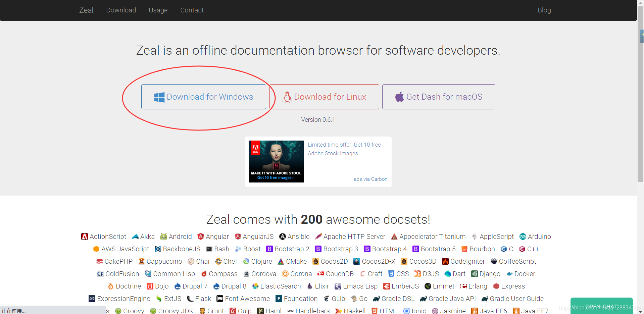The image size is (644, 314).
Task: Select the Gradle Java API label
Action: 452,299
